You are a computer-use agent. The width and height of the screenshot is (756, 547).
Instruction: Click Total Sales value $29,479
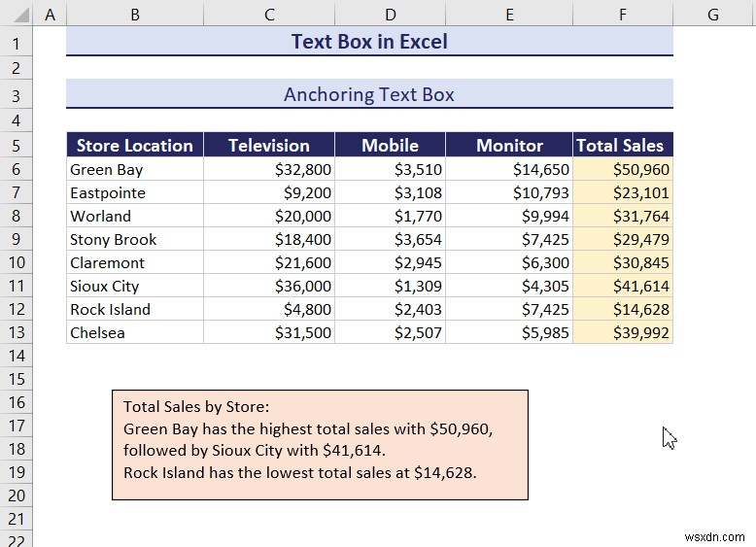point(623,239)
